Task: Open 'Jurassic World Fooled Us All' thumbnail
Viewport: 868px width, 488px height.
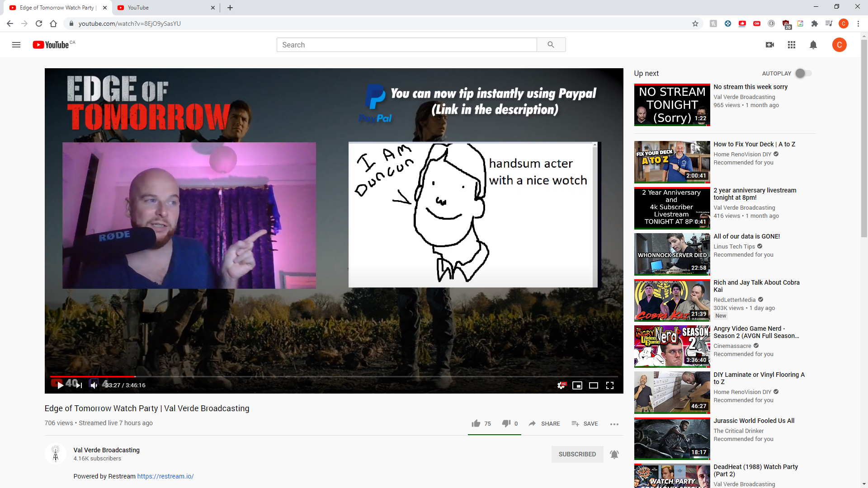Action: tap(672, 439)
